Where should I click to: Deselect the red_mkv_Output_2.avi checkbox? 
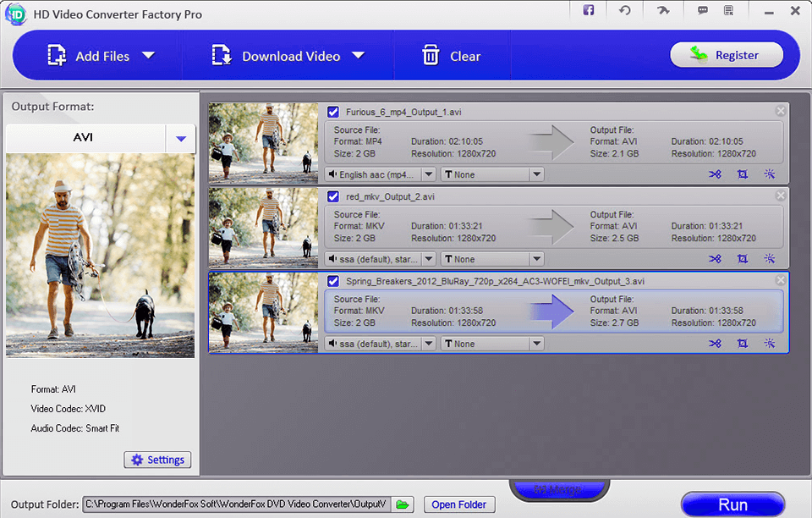332,196
